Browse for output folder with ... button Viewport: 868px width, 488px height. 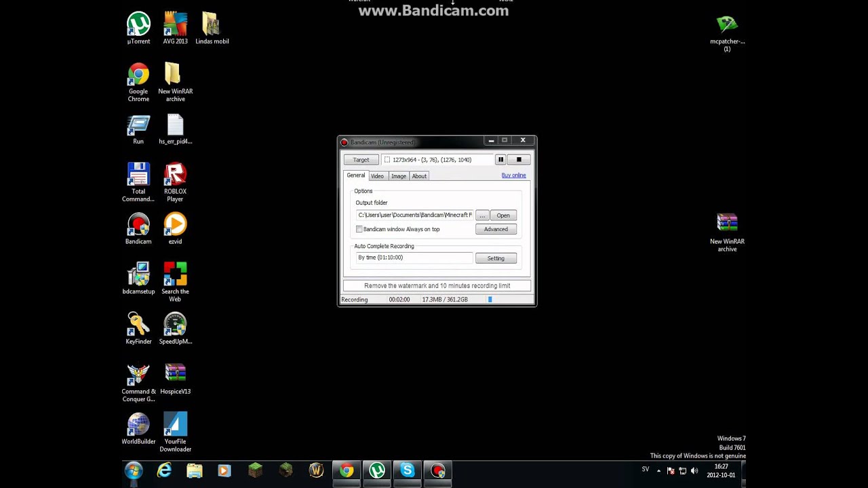(x=482, y=216)
